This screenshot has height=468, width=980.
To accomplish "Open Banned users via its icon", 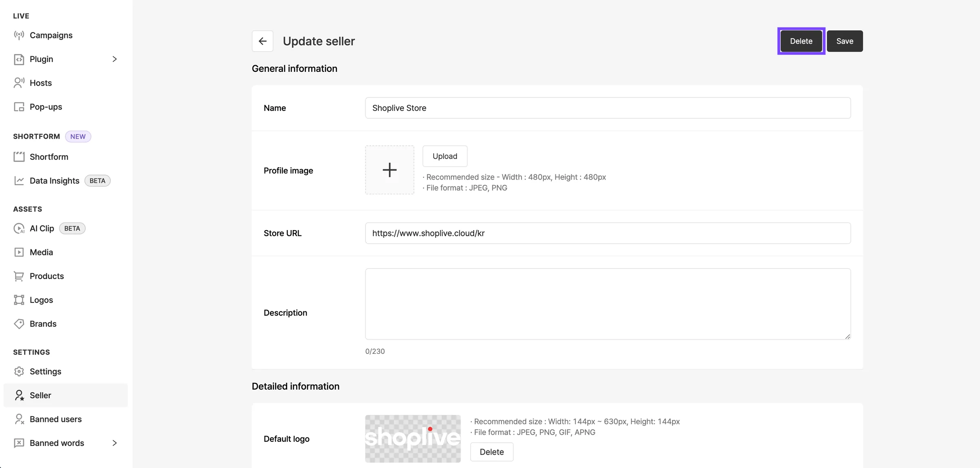I will coord(19,419).
